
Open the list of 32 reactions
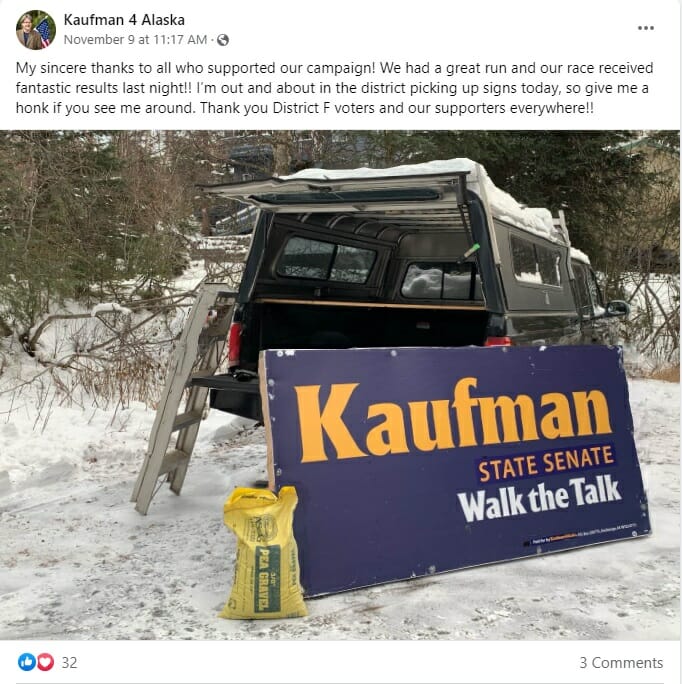[x=69, y=663]
